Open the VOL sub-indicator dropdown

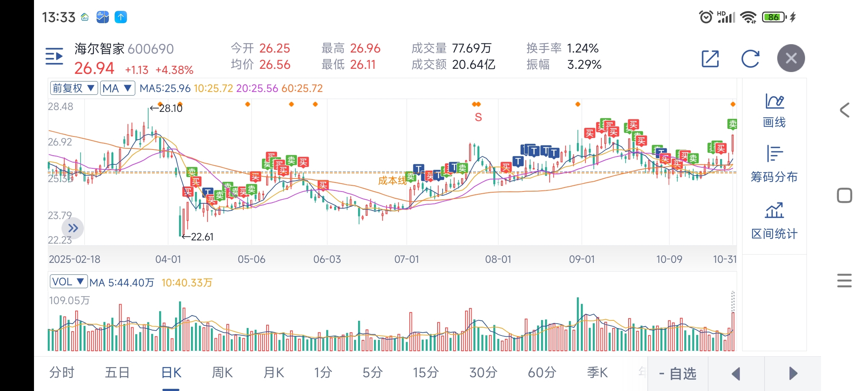(68, 282)
